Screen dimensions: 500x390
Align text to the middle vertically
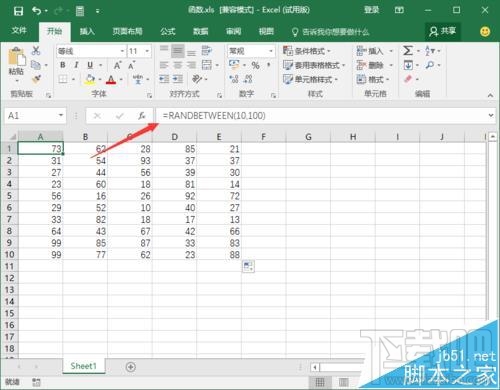point(178,51)
